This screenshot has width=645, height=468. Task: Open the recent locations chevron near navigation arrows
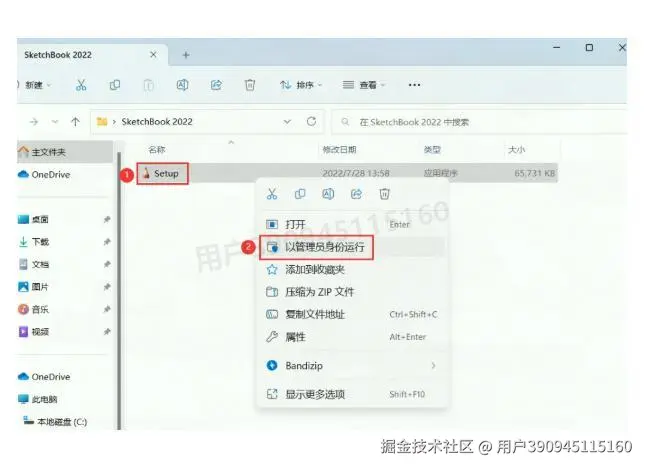pyautogui.click(x=55, y=122)
